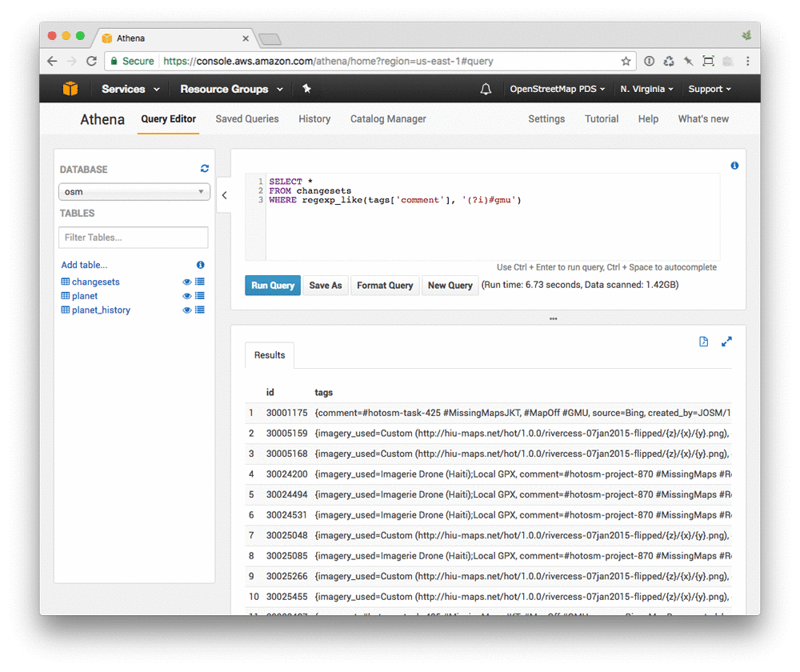Screen dimensions: 800x672
Task: Click the recycle extension icon
Action: pyautogui.click(x=669, y=62)
